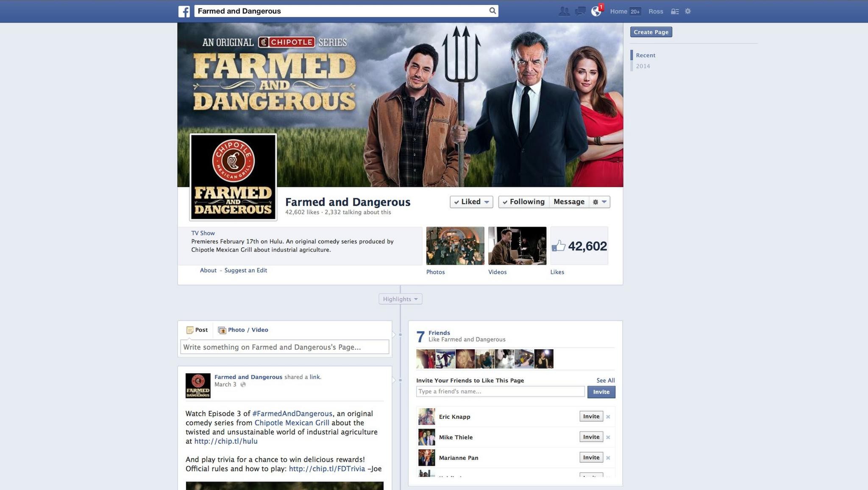This screenshot has height=490, width=868.
Task: Click the TV Show category link
Action: pos(203,233)
